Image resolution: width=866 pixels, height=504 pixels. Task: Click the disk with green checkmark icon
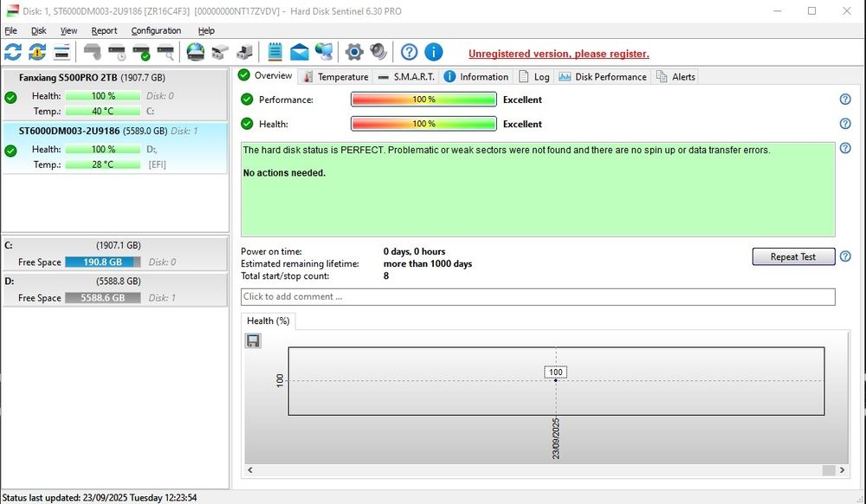pos(141,53)
